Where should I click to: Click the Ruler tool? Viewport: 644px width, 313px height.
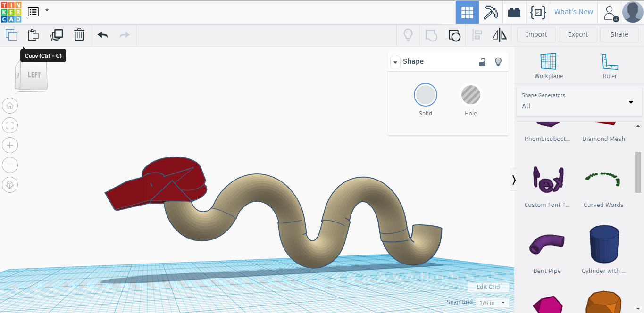610,66
